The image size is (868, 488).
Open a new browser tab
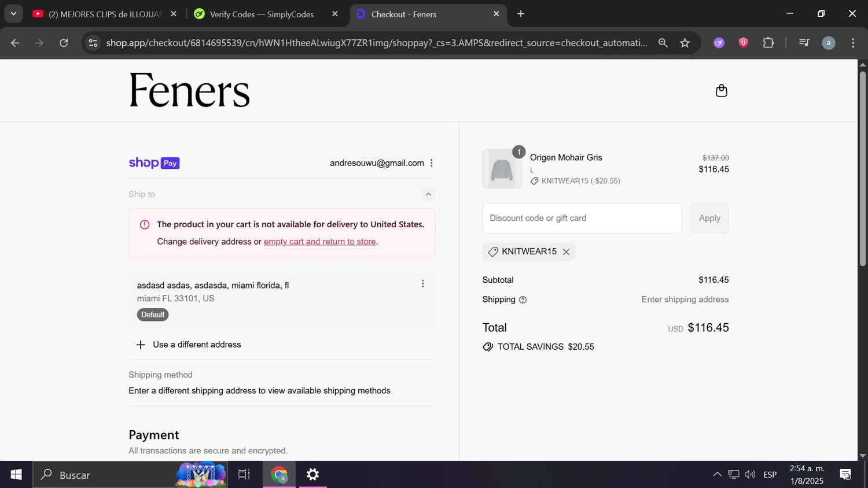pyautogui.click(x=521, y=14)
